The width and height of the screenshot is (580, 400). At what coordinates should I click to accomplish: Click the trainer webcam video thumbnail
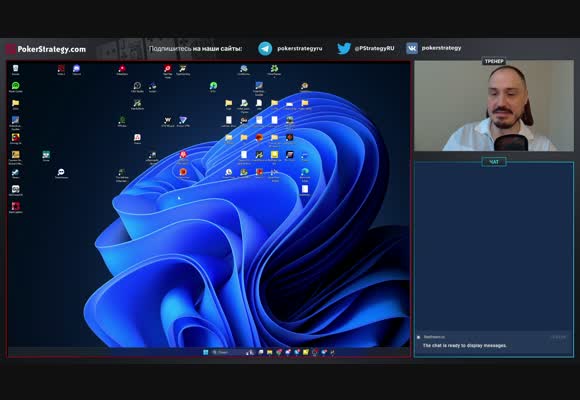click(494, 105)
